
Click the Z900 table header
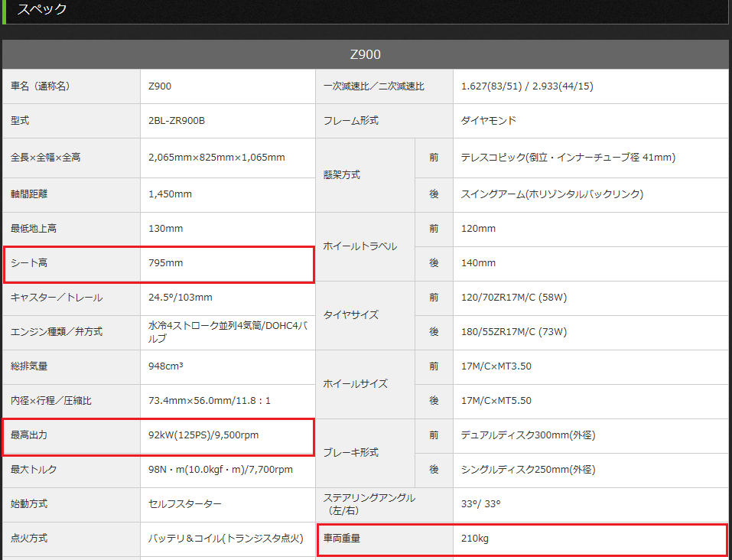pyautogui.click(x=366, y=54)
